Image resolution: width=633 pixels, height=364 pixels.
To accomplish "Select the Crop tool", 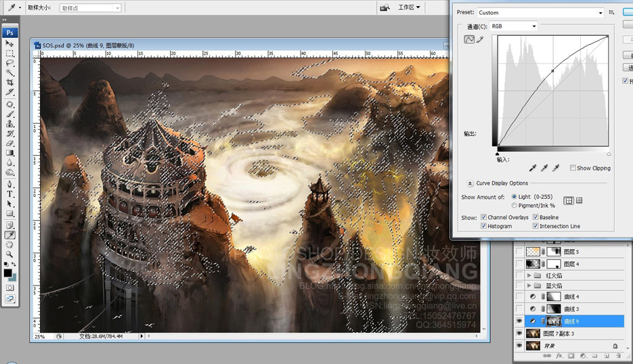I will (x=9, y=83).
